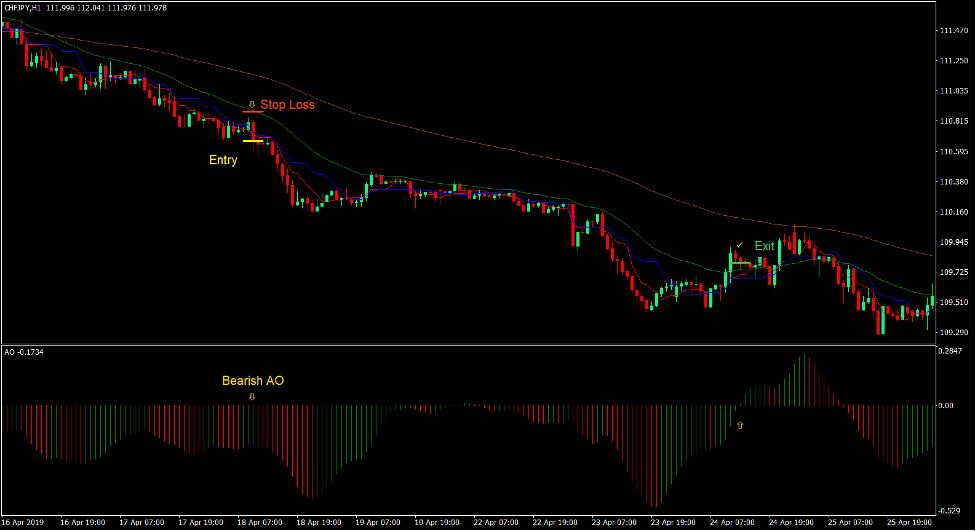The width and height of the screenshot is (977, 531).
Task: Click the 24 Apr 07:00 time label
Action: click(732, 522)
